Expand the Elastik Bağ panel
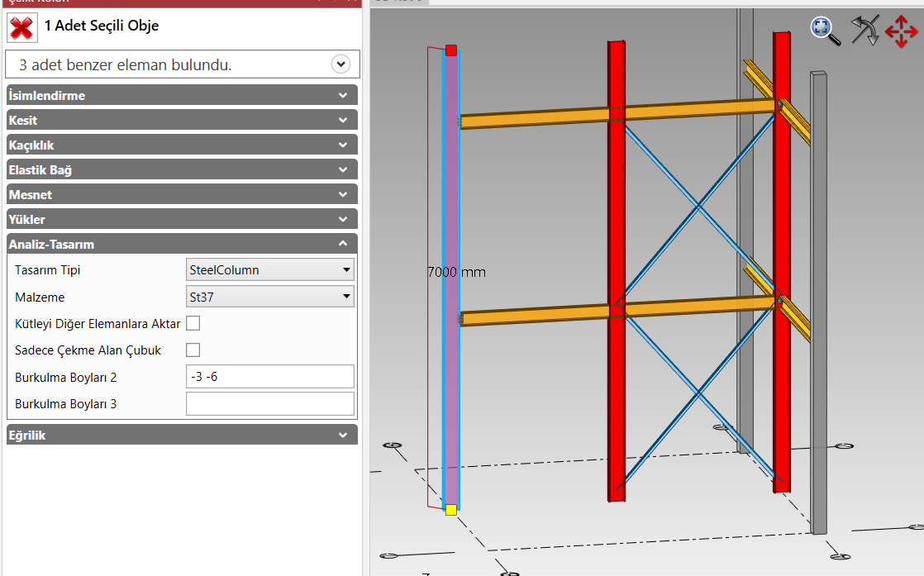 click(182, 170)
